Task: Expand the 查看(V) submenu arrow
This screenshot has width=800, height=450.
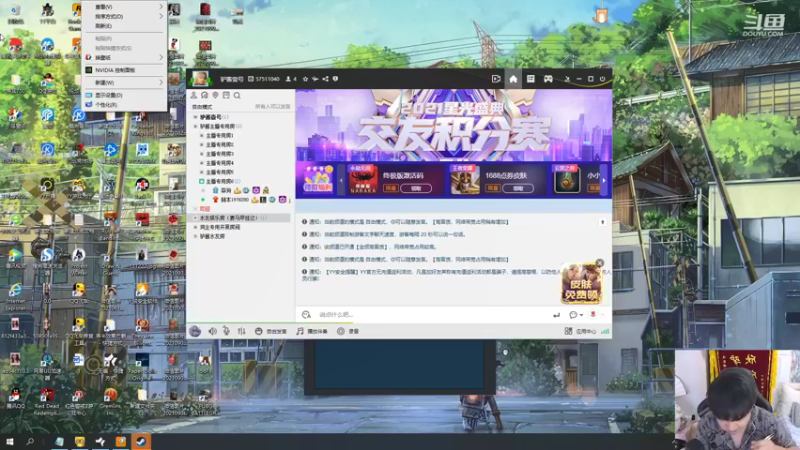Action: click(161, 7)
